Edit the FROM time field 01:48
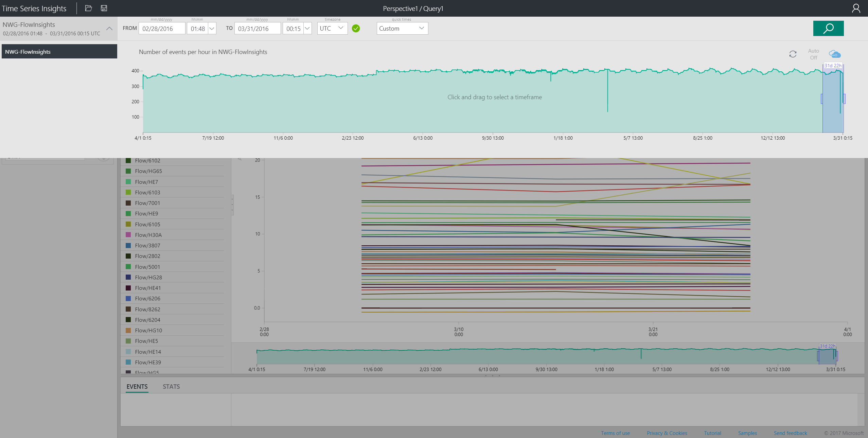Viewport: 868px width, 438px height. [198, 28]
